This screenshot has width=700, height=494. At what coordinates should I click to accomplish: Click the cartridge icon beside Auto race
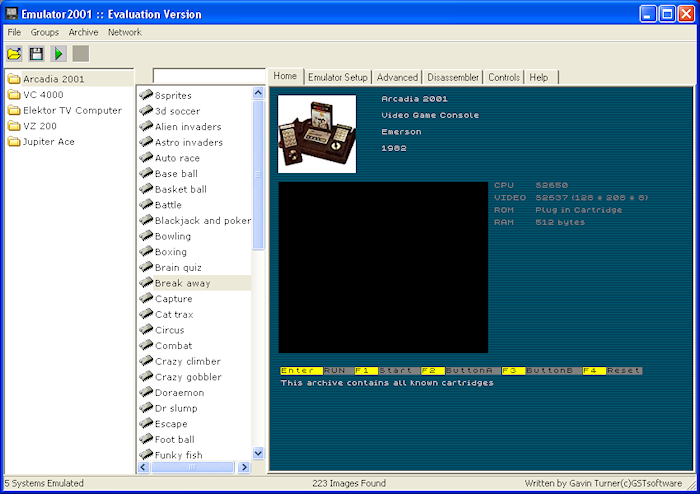(146, 157)
